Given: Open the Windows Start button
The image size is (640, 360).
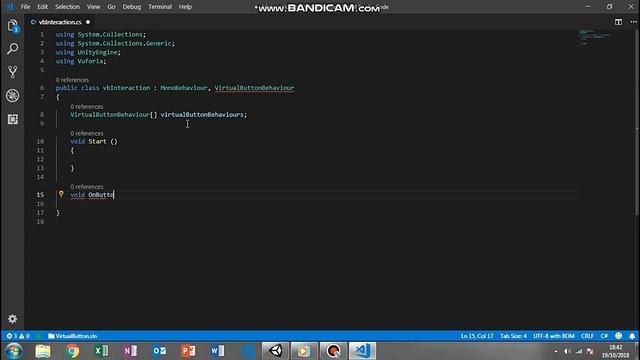Looking at the screenshot, I should click(x=14, y=351).
